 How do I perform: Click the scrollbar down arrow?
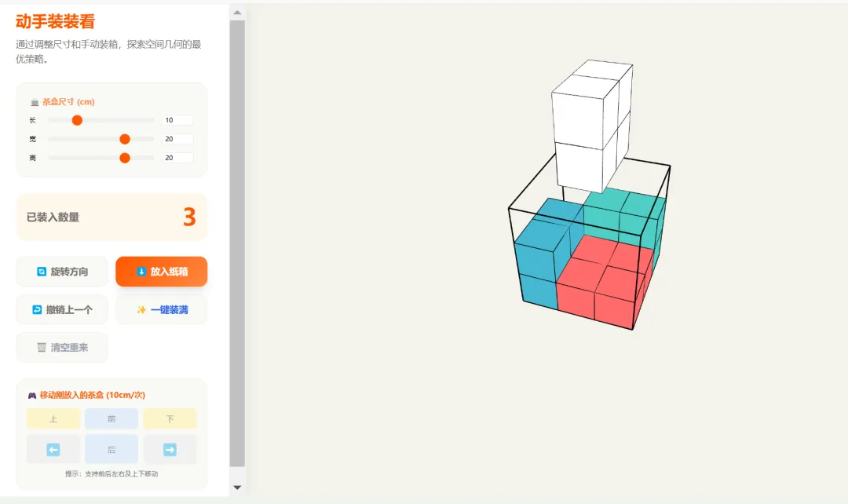coord(237,488)
